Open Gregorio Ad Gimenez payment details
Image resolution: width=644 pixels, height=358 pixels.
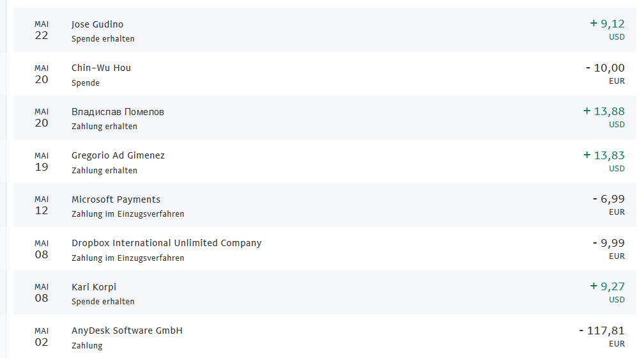pos(119,155)
